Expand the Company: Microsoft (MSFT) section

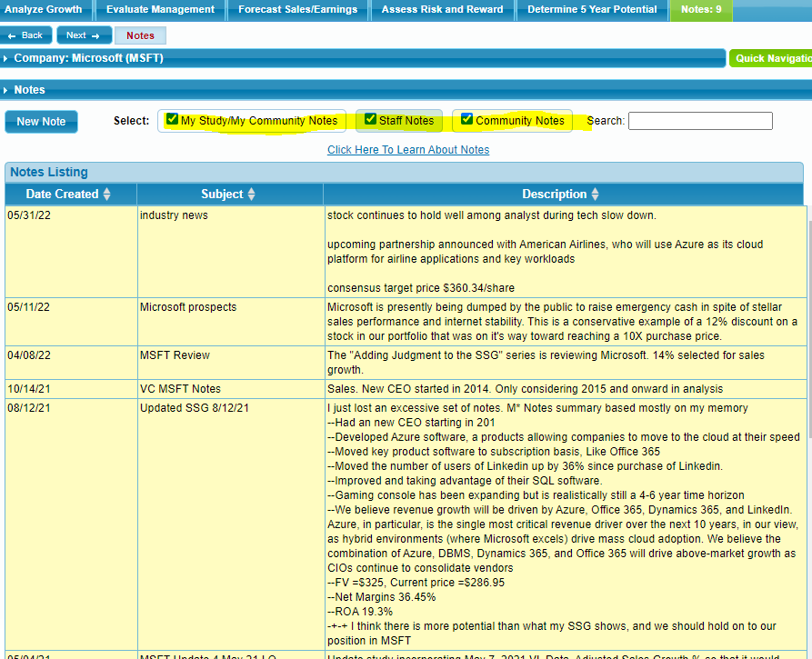pyautogui.click(x=363, y=58)
